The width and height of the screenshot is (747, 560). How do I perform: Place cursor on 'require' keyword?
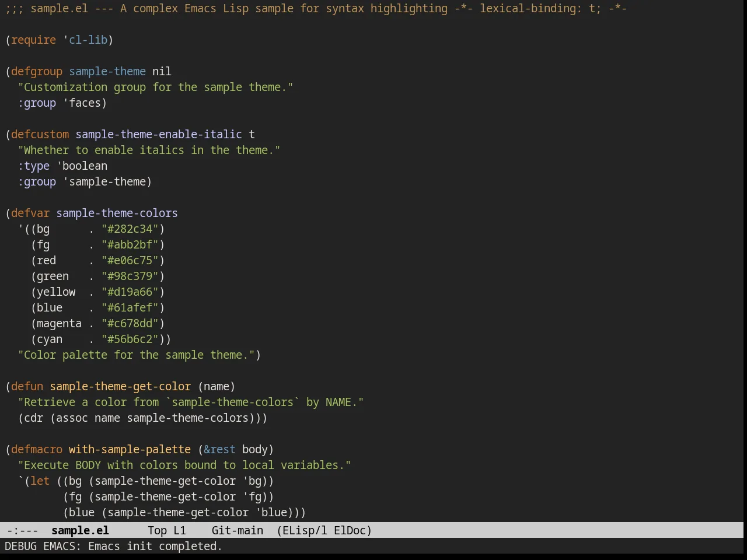tap(33, 40)
